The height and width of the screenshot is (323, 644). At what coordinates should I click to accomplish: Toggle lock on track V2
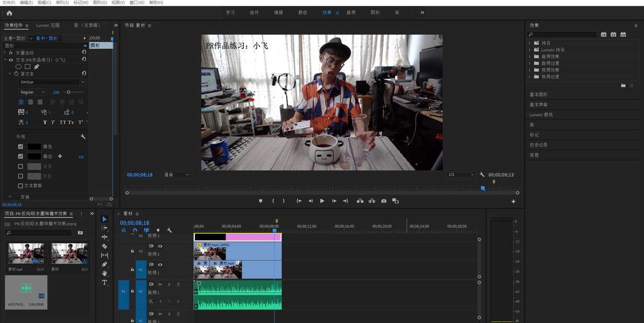click(132, 251)
